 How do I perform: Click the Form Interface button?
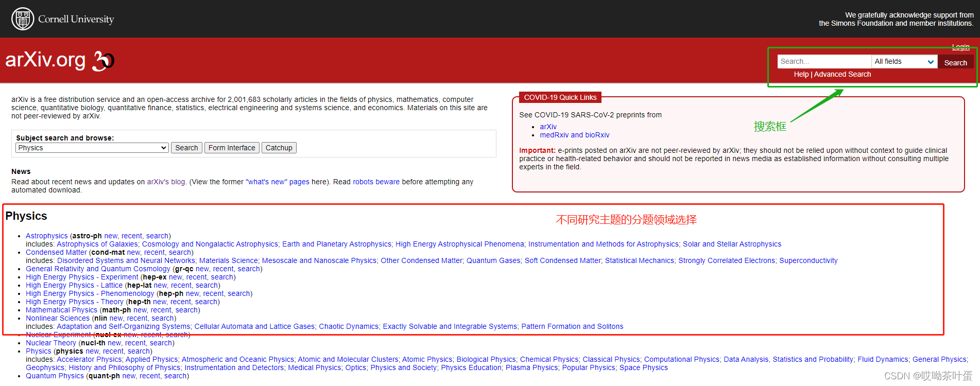232,148
